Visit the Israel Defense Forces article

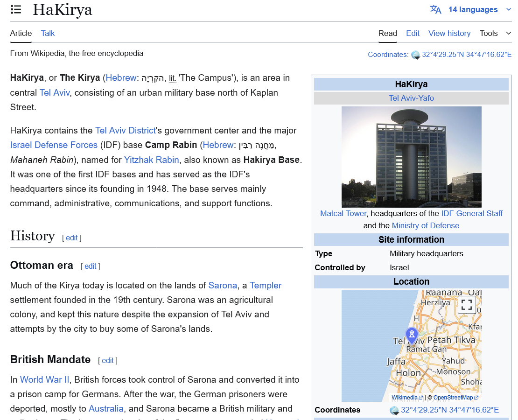tap(54, 145)
